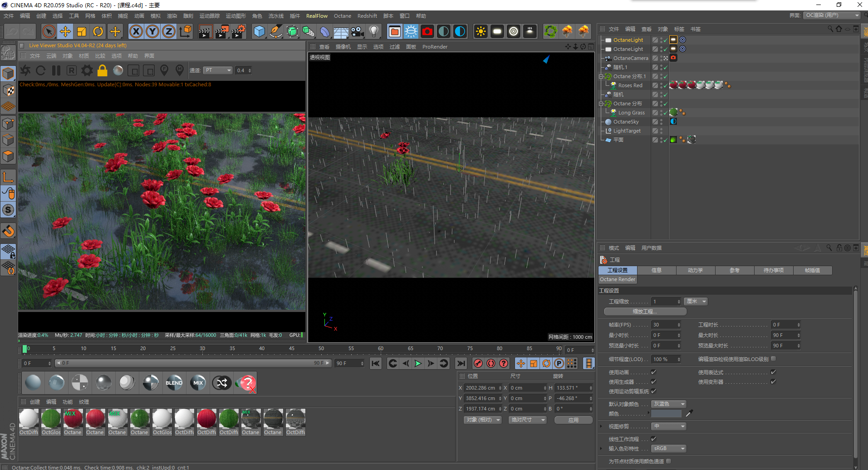
Task: Toggle 使用动画 checkbox
Action: coord(654,372)
